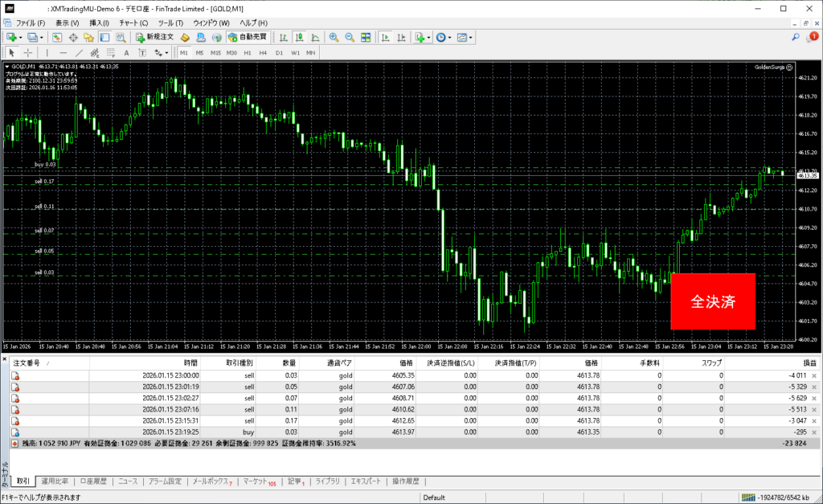Click the tile windows icon
Screen dimensions: 823x504
click(366, 37)
